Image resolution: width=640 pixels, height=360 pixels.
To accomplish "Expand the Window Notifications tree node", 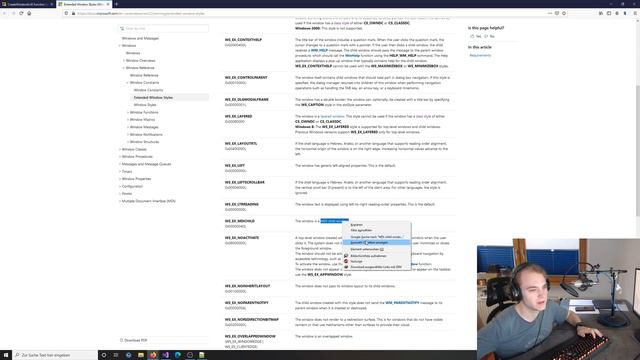I will click(128, 134).
